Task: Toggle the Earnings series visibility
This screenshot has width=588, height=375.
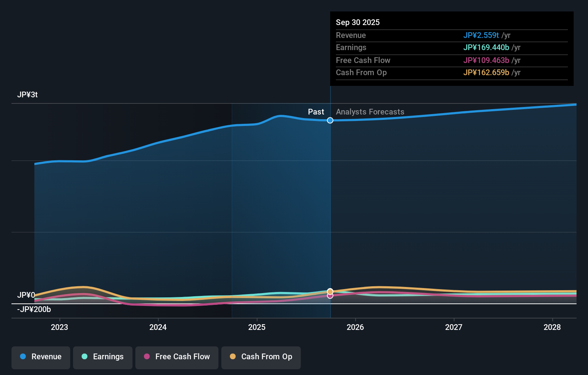Action: (x=102, y=357)
